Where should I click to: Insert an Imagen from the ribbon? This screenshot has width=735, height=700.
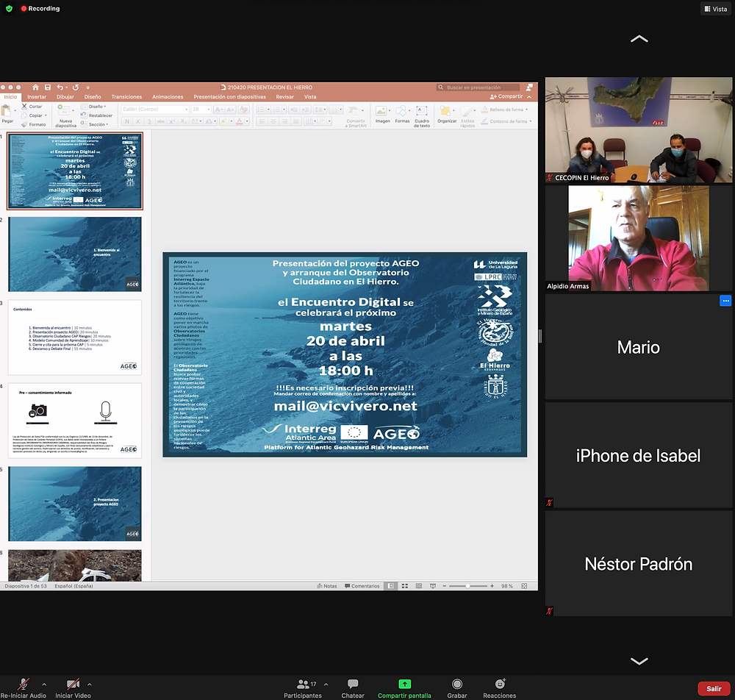[382, 115]
